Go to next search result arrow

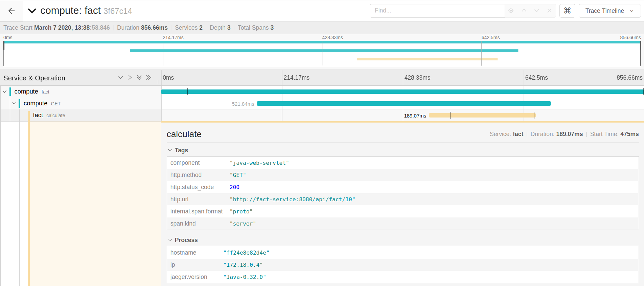click(536, 11)
